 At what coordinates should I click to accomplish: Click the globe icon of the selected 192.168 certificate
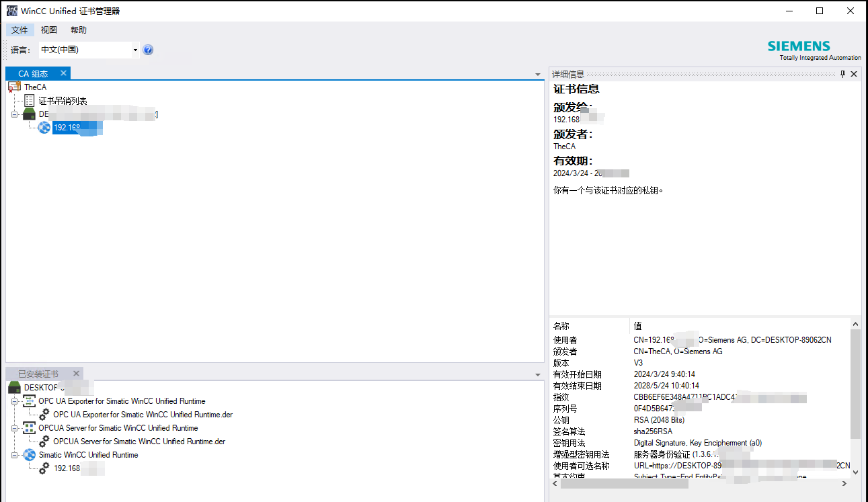(x=44, y=128)
